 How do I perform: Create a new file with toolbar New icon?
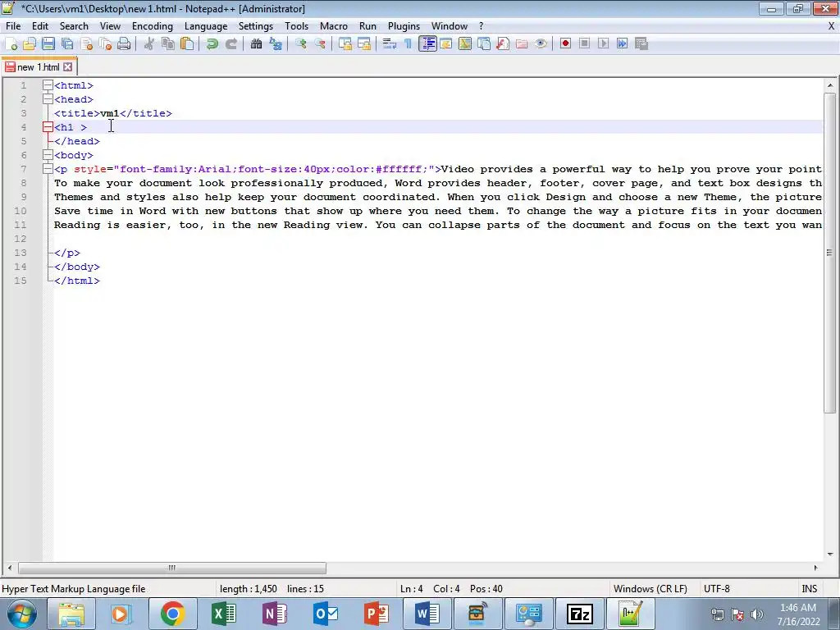pyautogui.click(x=11, y=44)
